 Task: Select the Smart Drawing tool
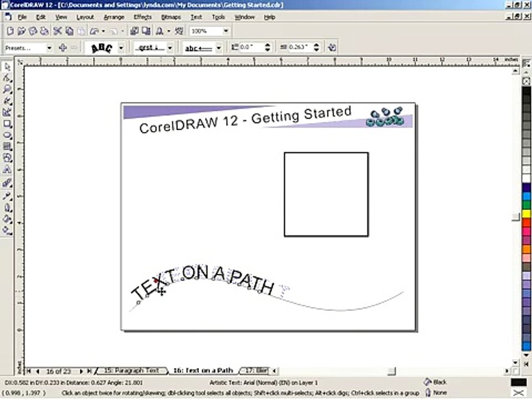pos(7,112)
